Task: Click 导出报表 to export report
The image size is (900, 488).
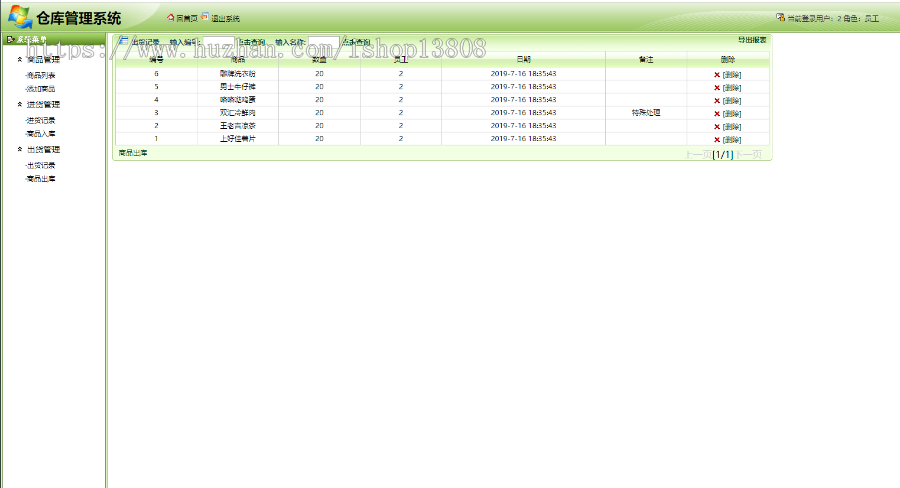Action: coord(752,40)
